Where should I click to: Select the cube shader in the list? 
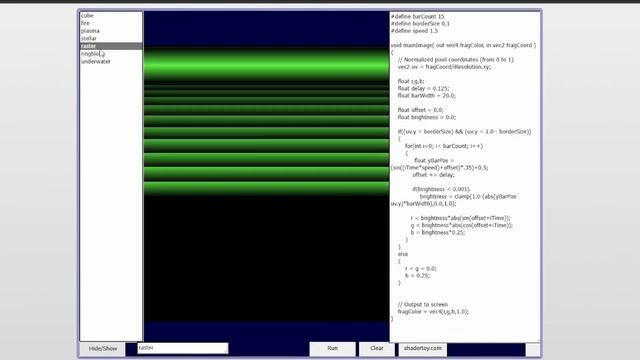[111, 16]
